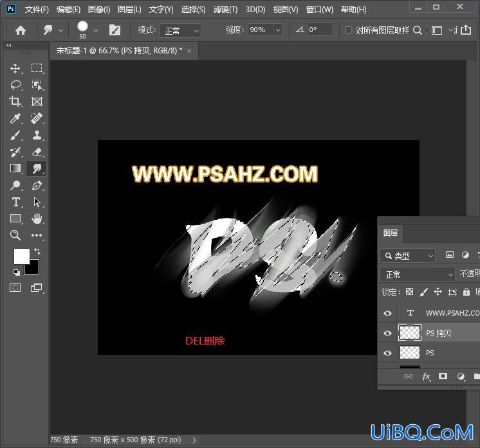
Task: Open the brush preset picker dropdown
Action: click(96, 31)
